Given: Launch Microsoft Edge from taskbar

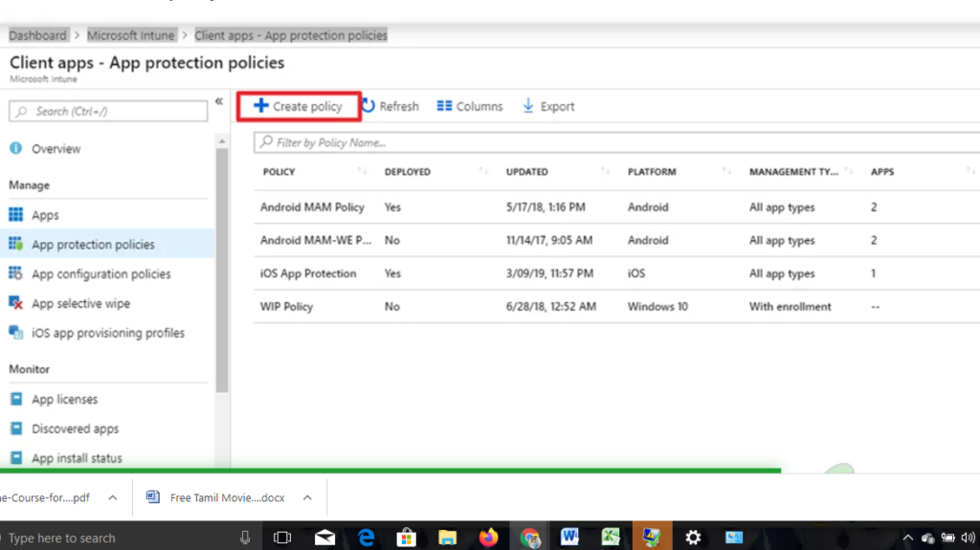Looking at the screenshot, I should point(366,538).
